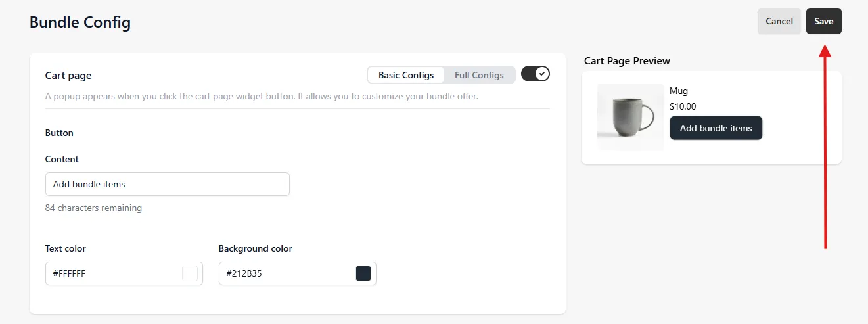Toggle the Cart page enable switch
The image size is (868, 324).
pyautogui.click(x=536, y=74)
